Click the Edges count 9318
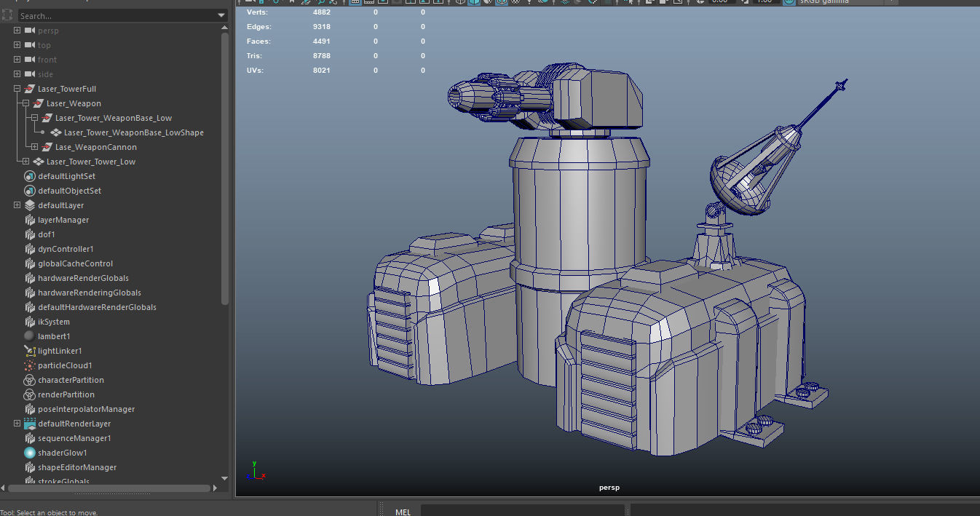Image resolution: width=980 pixels, height=516 pixels. click(322, 27)
